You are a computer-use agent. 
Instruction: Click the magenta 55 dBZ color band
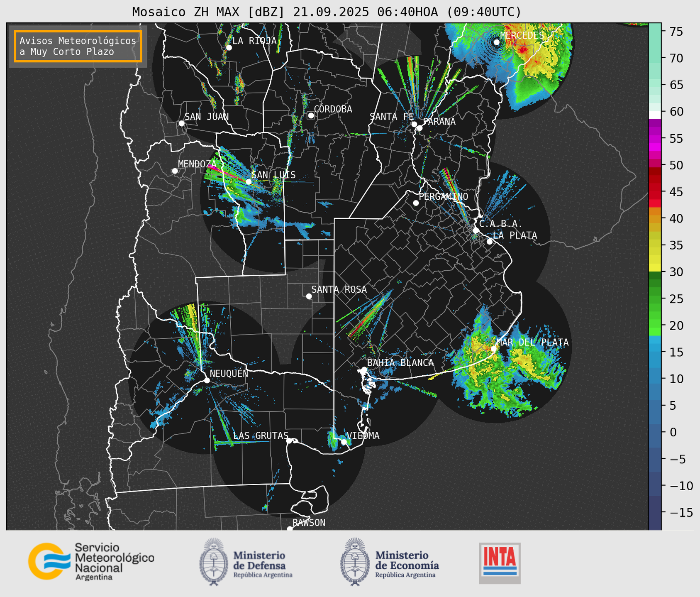(x=655, y=139)
